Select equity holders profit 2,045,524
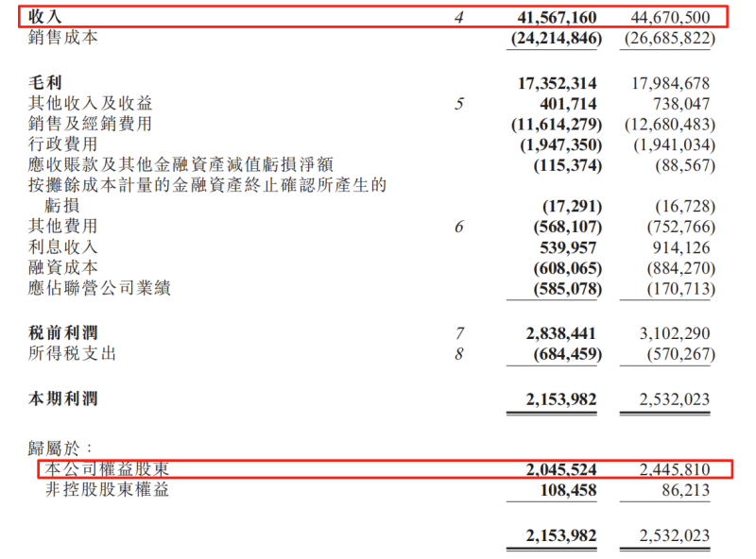756x559 pixels. pyautogui.click(x=561, y=469)
